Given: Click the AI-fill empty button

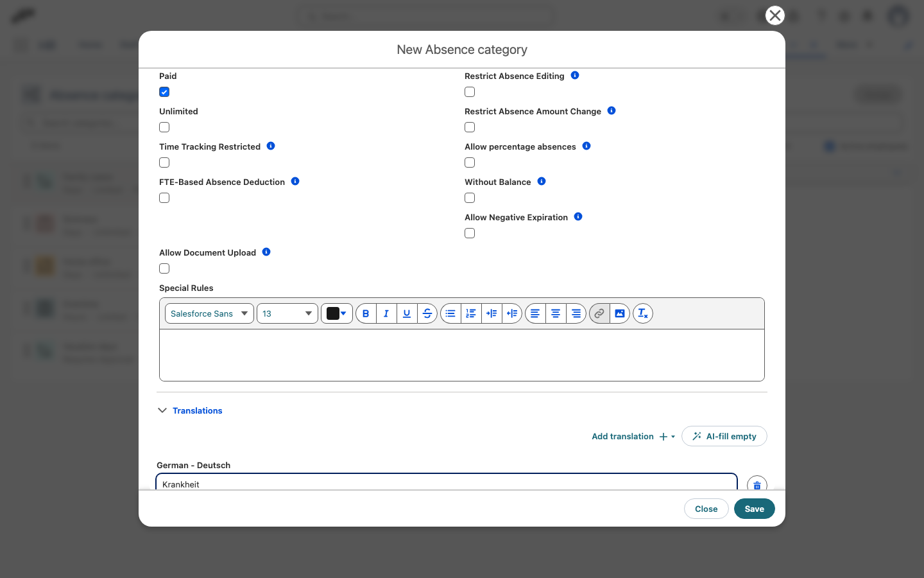Looking at the screenshot, I should [x=724, y=436].
